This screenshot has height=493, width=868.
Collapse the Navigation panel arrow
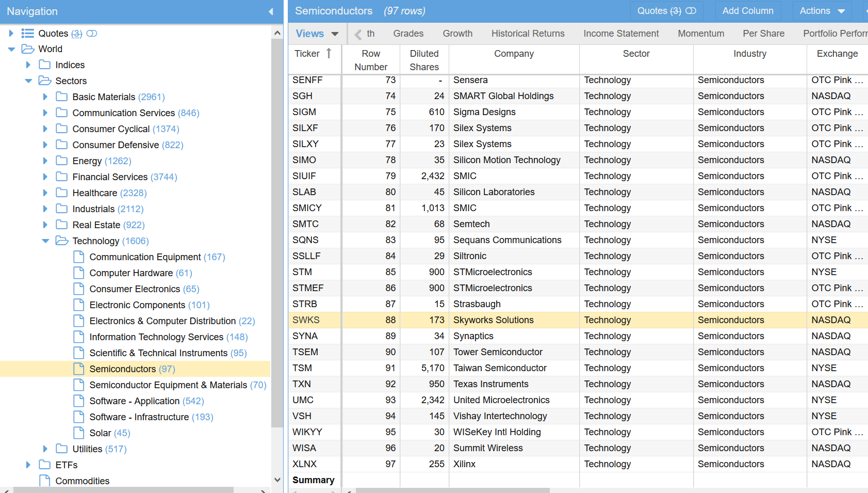click(x=271, y=11)
